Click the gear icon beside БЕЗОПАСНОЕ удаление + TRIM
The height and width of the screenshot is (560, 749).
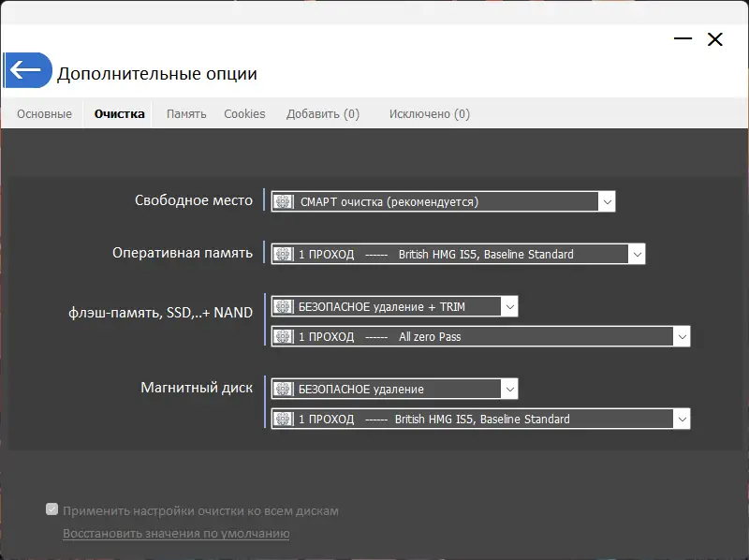[284, 307]
